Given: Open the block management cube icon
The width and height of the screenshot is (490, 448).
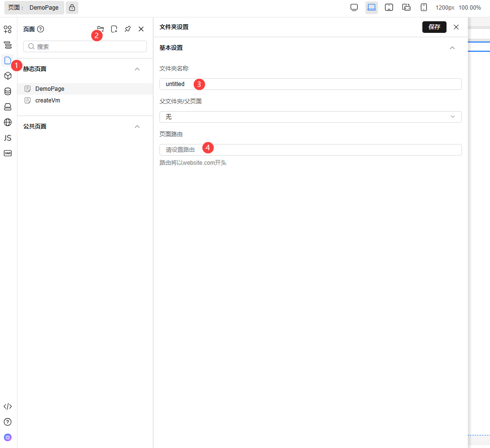Looking at the screenshot, I should tap(8, 76).
